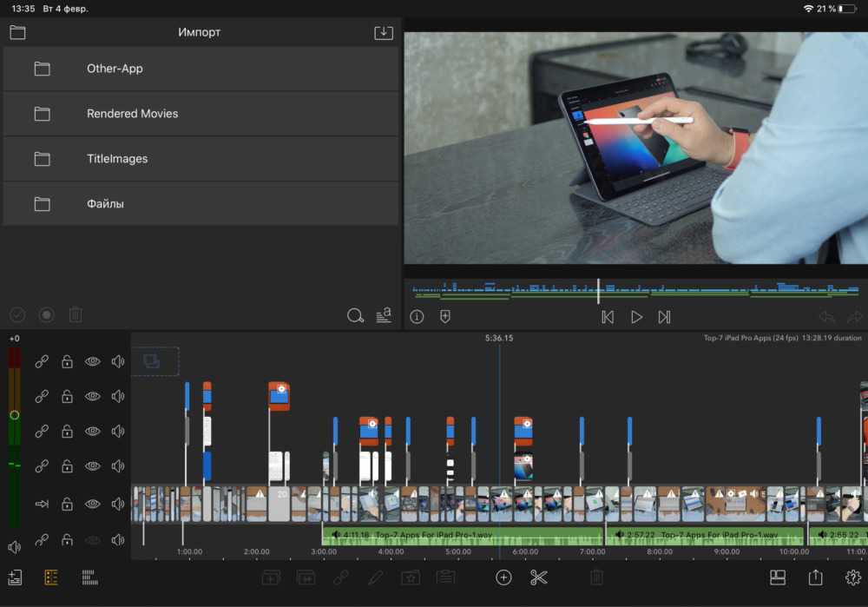Toggle the lock on the top track
868x607 pixels.
[67, 362]
